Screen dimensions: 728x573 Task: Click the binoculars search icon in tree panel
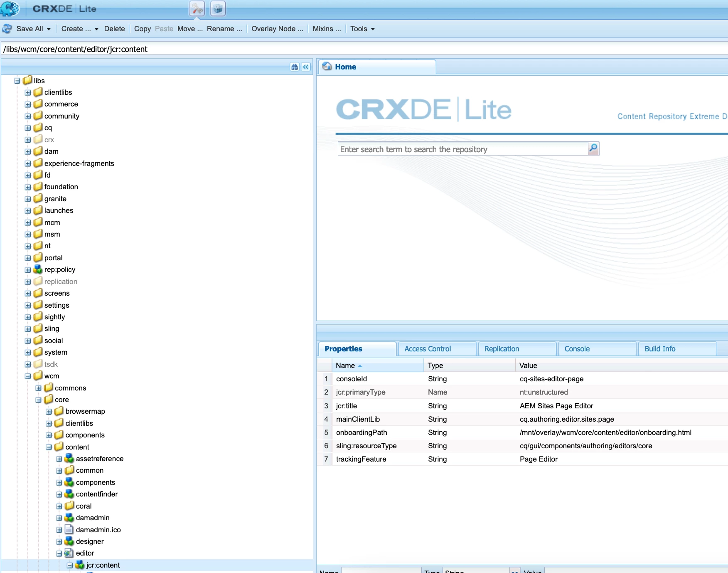[295, 67]
